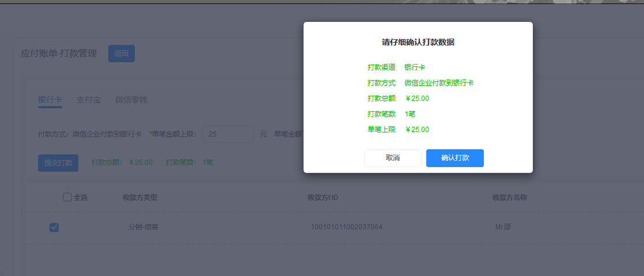Click 微信企业付款到银行卡 value in dialog
644x276 pixels.
pos(439,83)
